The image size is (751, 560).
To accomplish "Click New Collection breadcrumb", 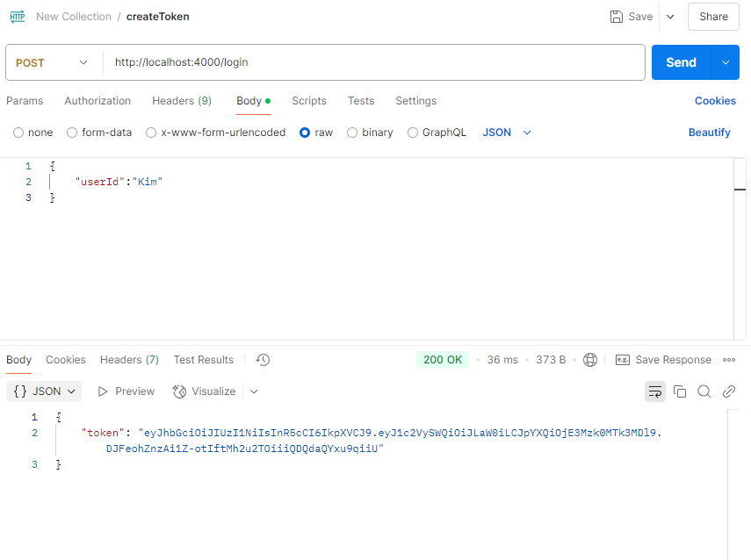I will (74, 17).
